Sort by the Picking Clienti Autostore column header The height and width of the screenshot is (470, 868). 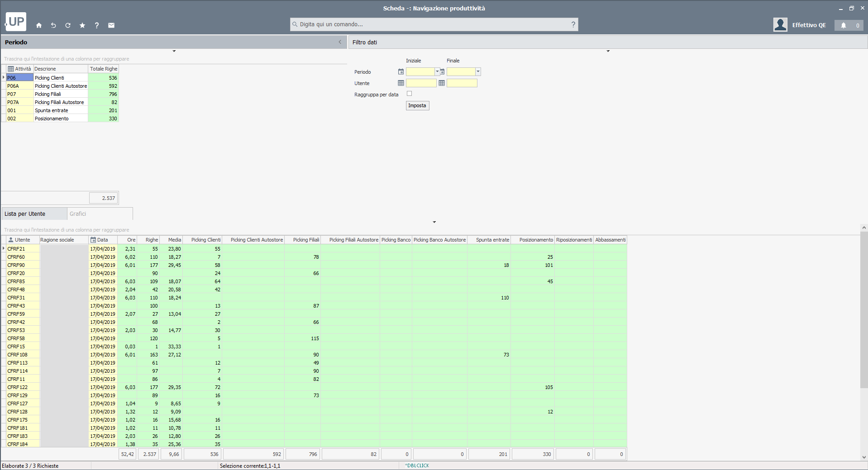pos(253,240)
